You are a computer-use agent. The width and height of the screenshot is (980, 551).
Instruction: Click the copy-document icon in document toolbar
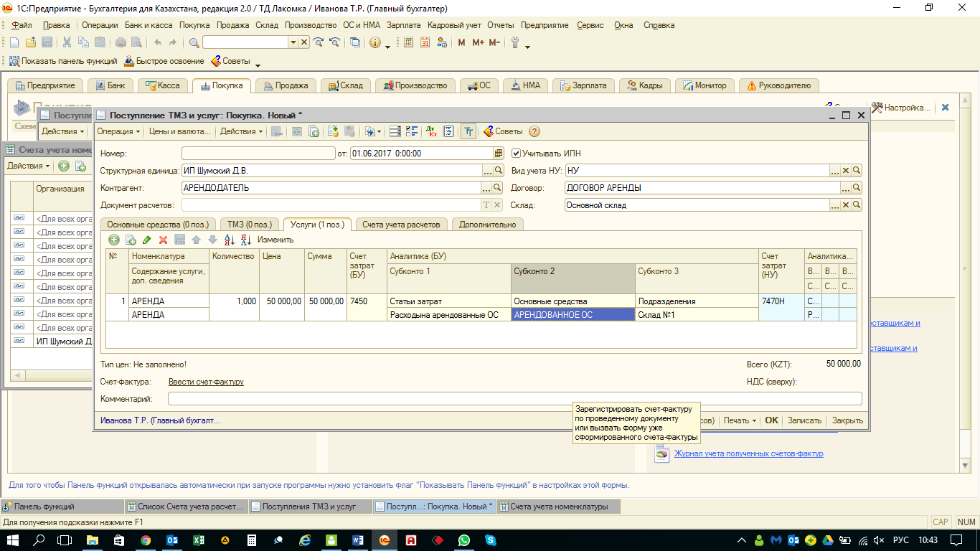pyautogui.click(x=314, y=131)
